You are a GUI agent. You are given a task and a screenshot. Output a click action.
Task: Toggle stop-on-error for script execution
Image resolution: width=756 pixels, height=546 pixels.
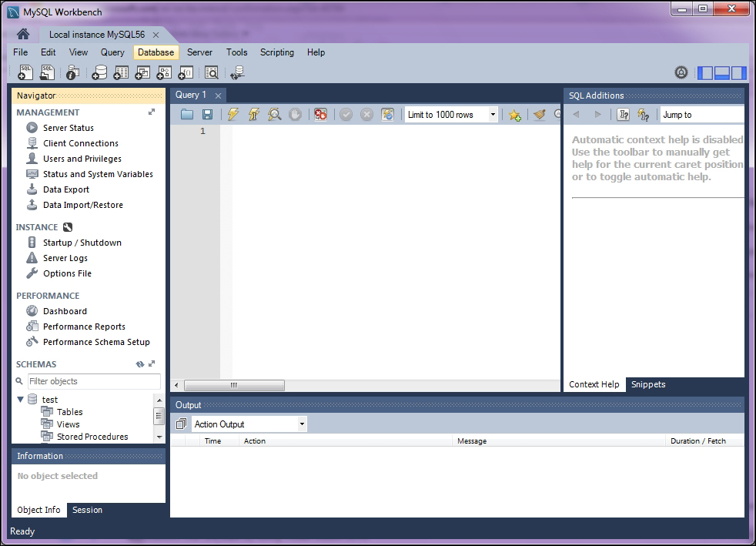click(x=320, y=115)
